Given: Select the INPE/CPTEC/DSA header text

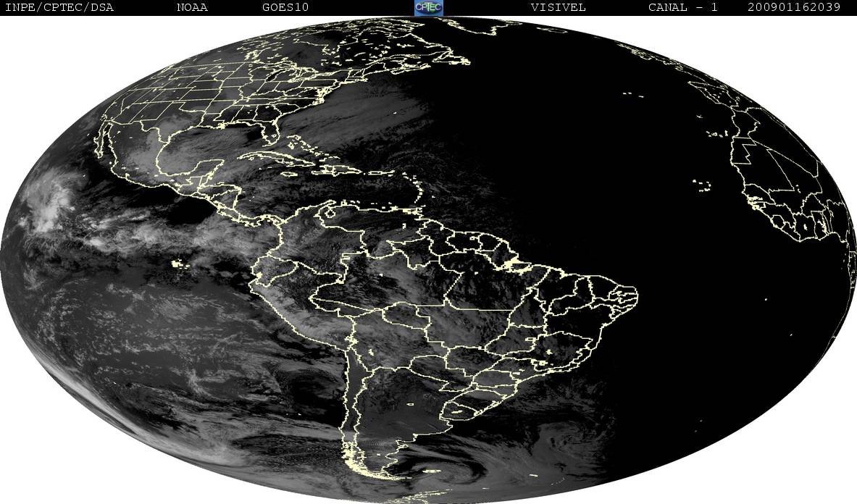Looking at the screenshot, I should point(59,7).
